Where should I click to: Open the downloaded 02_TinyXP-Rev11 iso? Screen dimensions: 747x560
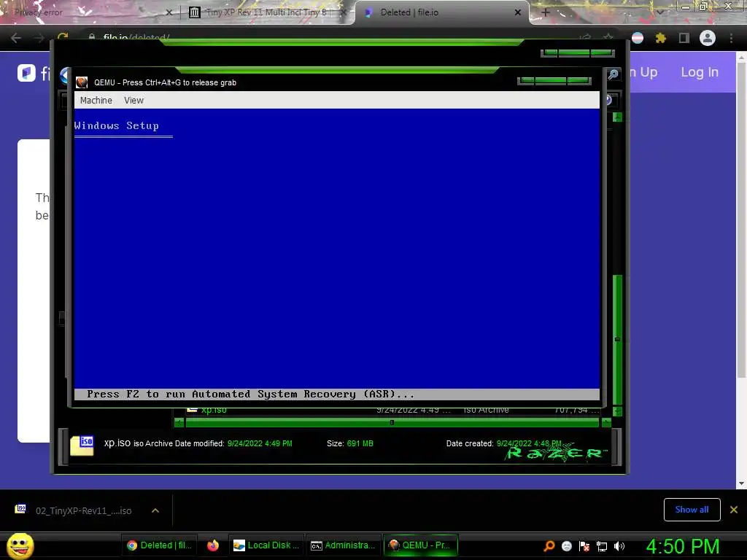(x=83, y=510)
